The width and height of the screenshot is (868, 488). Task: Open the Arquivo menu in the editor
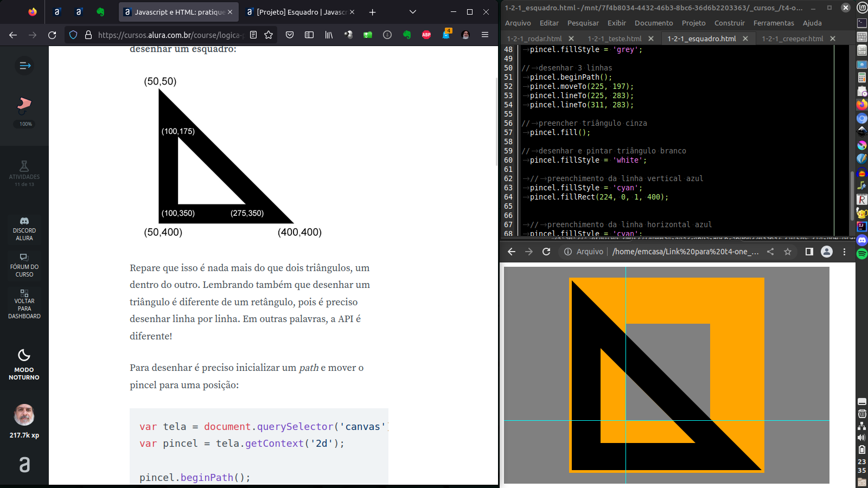pyautogui.click(x=518, y=23)
